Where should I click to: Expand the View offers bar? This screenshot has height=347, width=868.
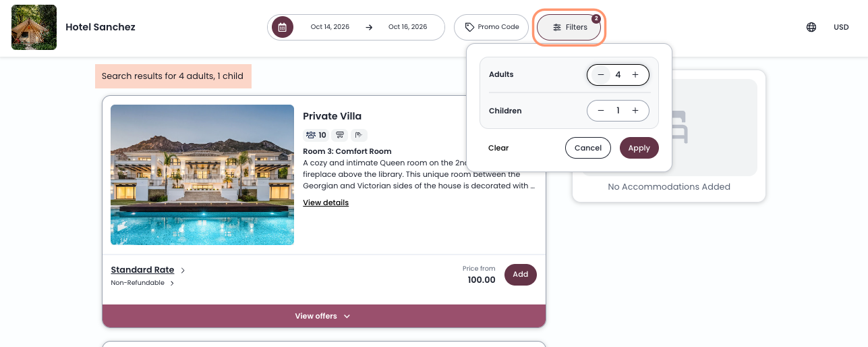(x=324, y=316)
